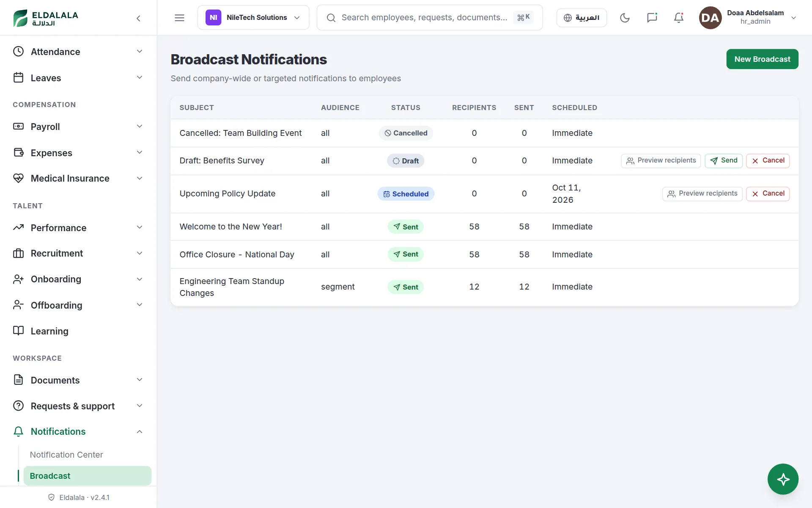Switch language to العربية
812x508 pixels.
[x=582, y=18]
